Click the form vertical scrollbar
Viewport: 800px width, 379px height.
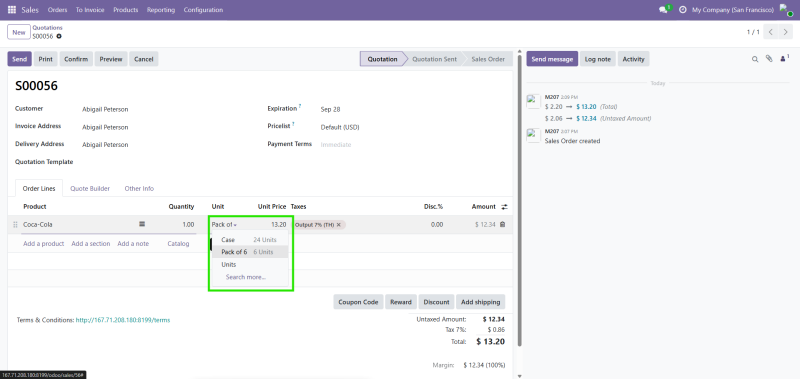click(x=520, y=199)
